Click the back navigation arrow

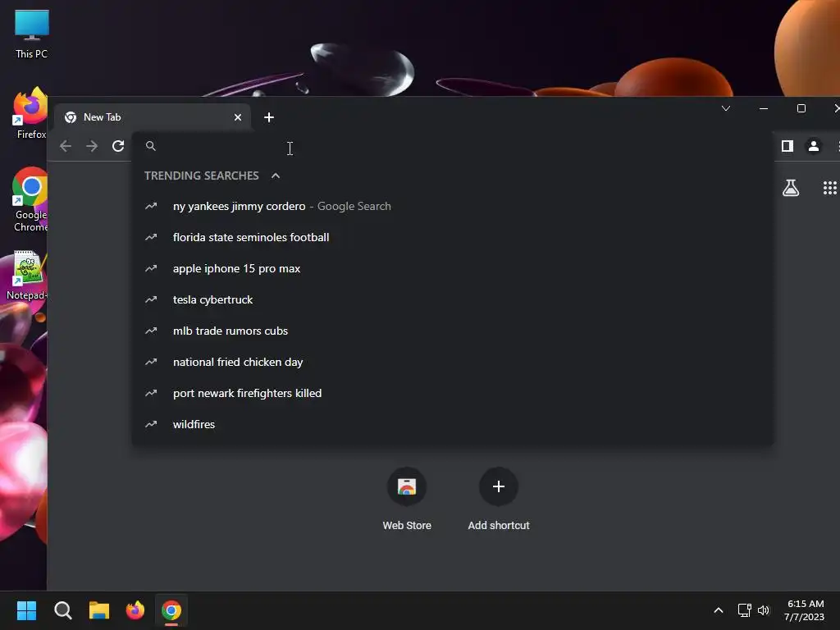tap(66, 146)
